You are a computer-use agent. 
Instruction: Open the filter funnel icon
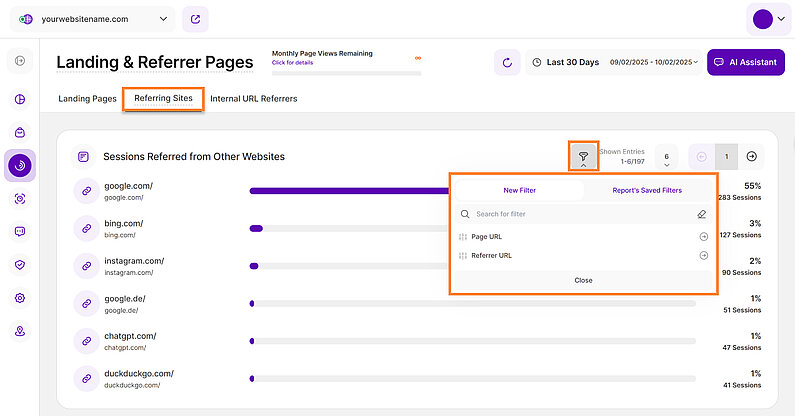pyautogui.click(x=583, y=157)
